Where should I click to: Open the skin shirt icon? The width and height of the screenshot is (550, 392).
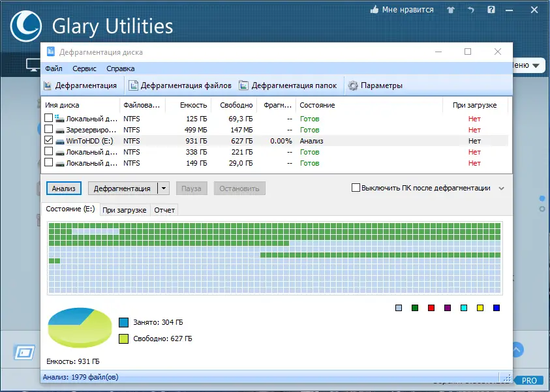451,10
